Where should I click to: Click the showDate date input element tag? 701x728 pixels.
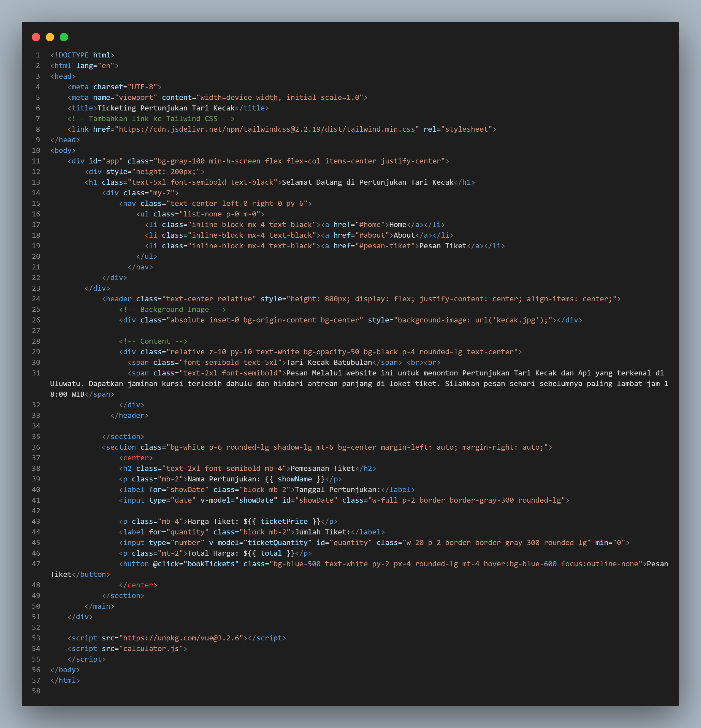(x=133, y=500)
